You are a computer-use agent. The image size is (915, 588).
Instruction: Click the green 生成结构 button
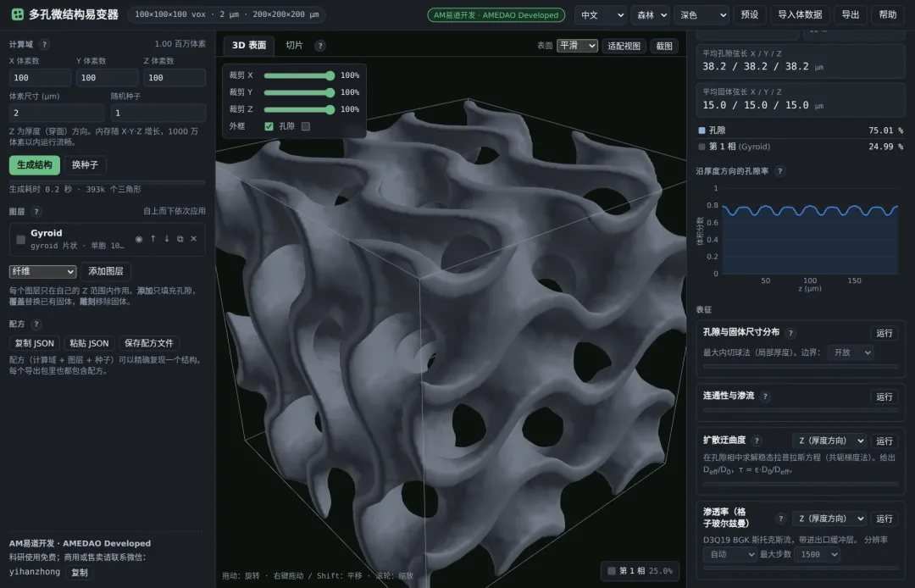35,165
